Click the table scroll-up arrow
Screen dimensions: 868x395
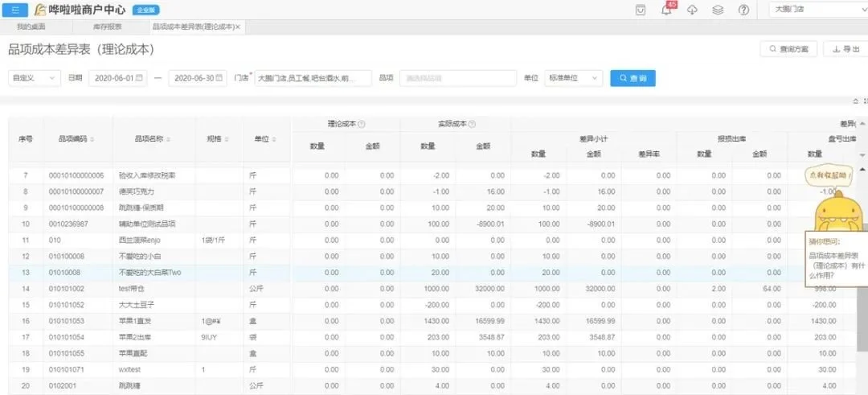pyautogui.click(x=862, y=168)
